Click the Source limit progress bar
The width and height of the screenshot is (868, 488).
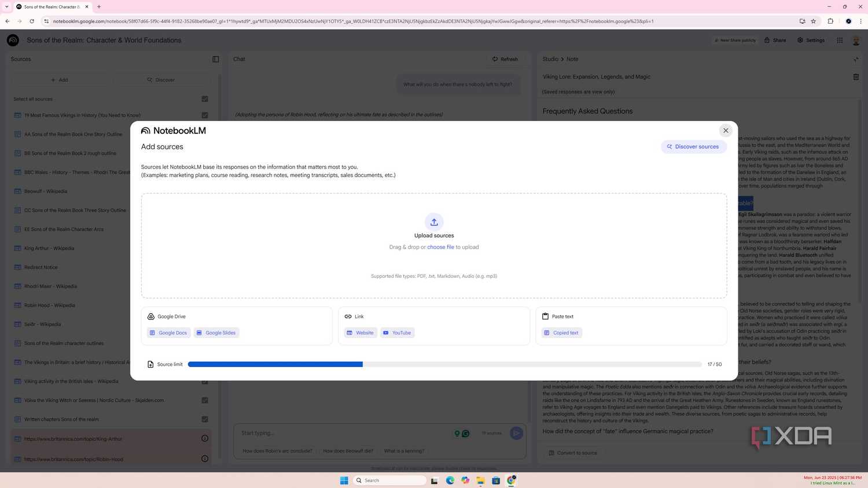pyautogui.click(x=444, y=364)
